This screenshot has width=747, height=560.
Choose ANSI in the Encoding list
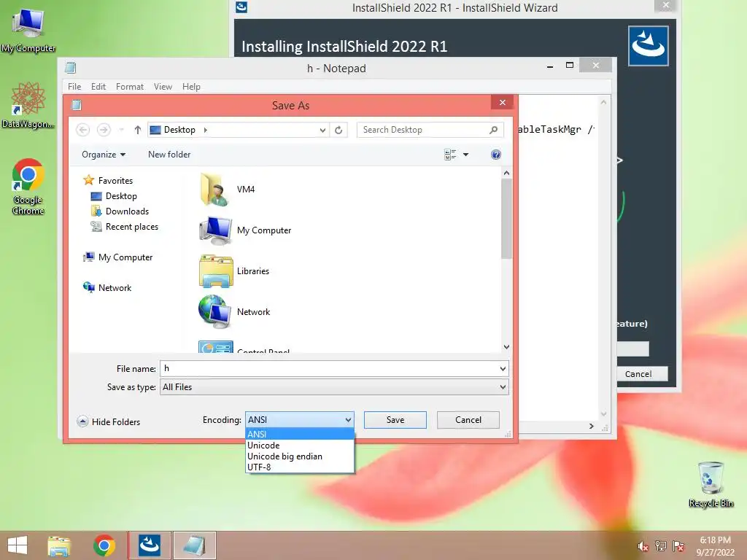pyautogui.click(x=300, y=434)
